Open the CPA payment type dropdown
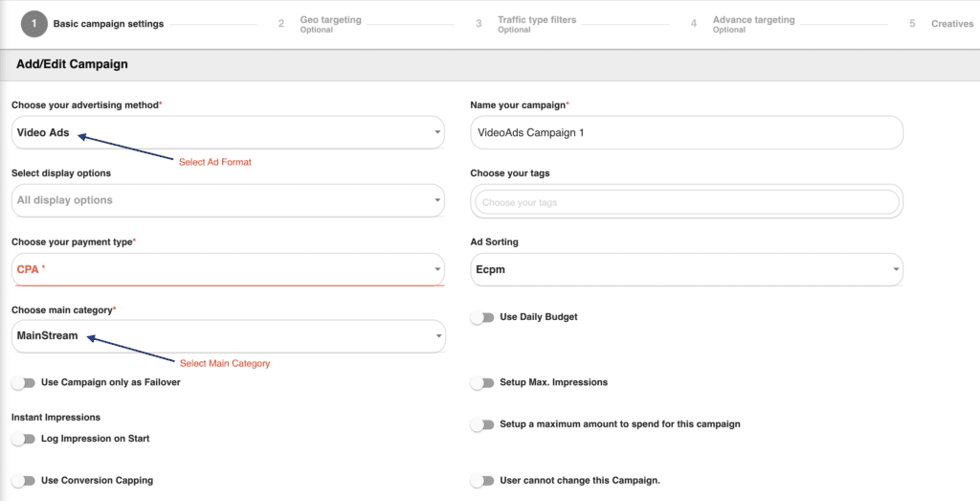Screen dimensions: 980x501 coord(228,269)
